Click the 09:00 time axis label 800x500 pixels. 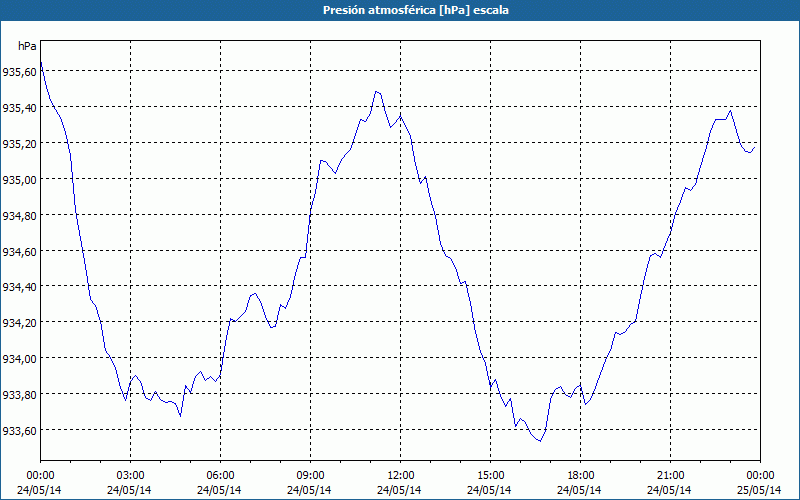pyautogui.click(x=310, y=476)
